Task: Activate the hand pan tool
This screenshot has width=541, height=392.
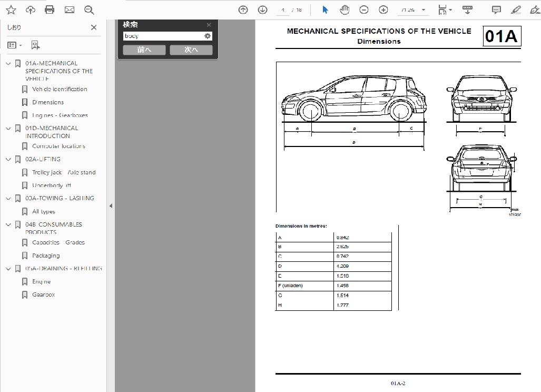Action: [345, 10]
